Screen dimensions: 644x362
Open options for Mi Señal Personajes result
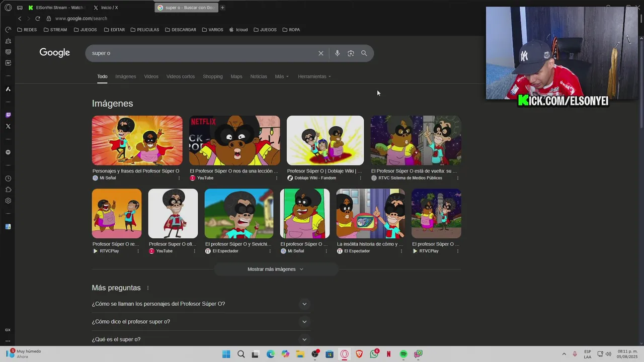tap(179, 178)
